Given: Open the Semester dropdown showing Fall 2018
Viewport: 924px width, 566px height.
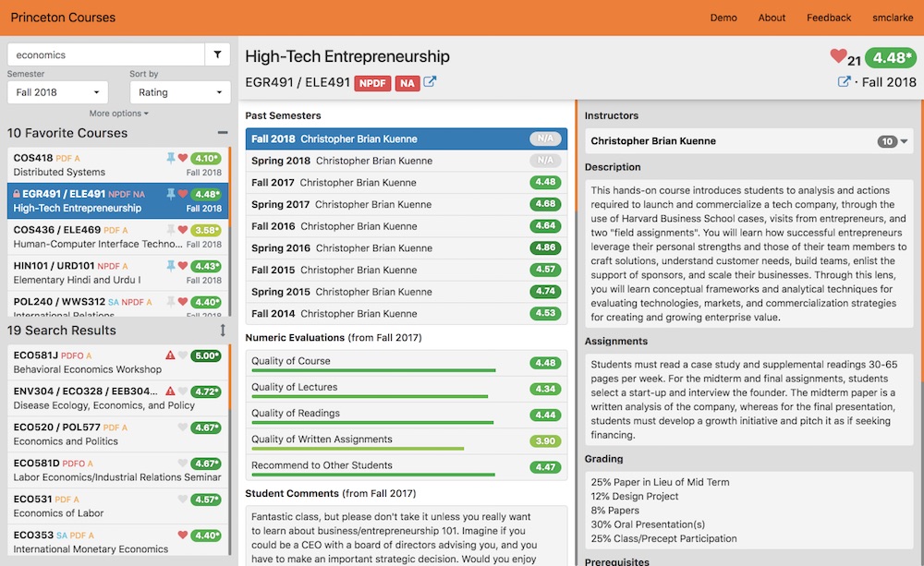Looking at the screenshot, I should [x=57, y=92].
